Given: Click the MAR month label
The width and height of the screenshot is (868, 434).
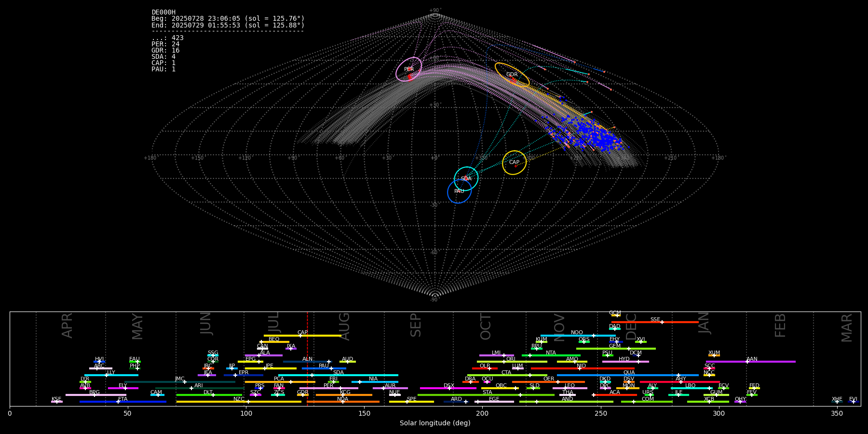Looking at the screenshot, I should (x=847, y=328).
